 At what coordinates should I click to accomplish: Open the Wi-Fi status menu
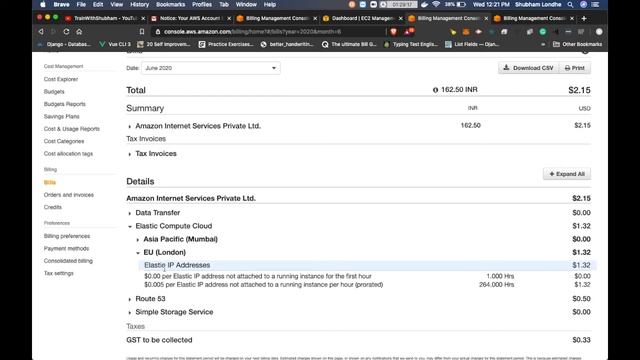coord(436,4)
